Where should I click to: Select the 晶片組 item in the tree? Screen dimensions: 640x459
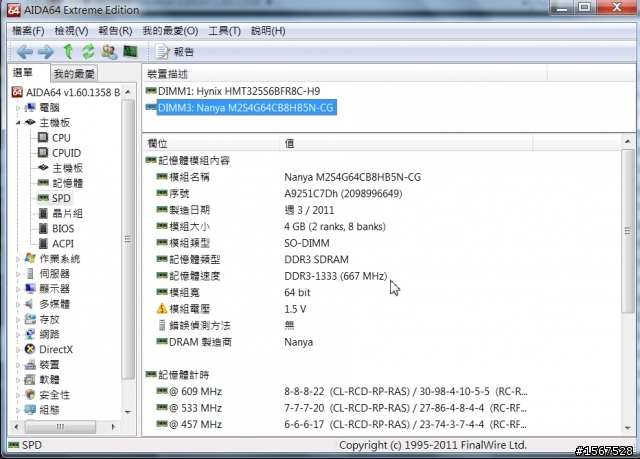pos(67,213)
